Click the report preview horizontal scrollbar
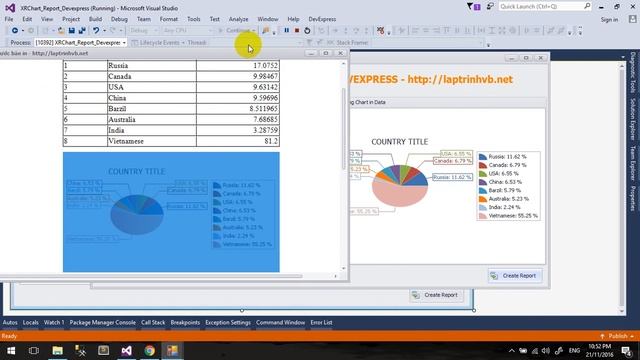 coord(151,276)
